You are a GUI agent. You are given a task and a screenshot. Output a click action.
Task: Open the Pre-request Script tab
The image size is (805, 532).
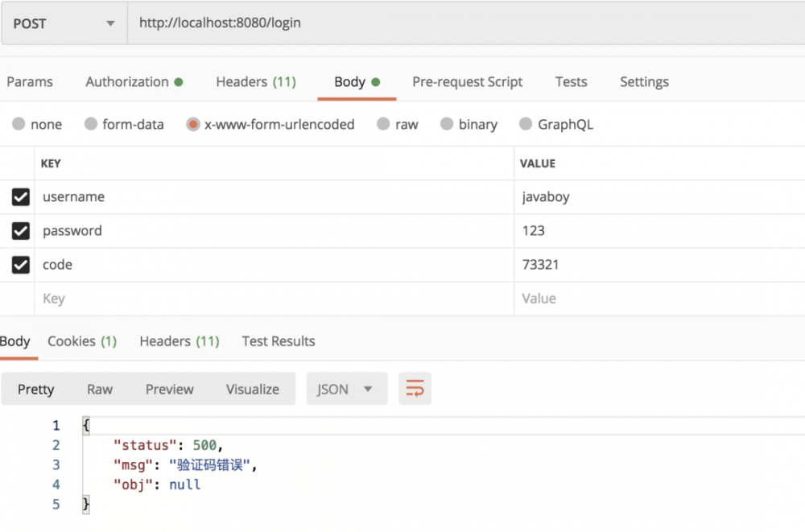tap(468, 81)
